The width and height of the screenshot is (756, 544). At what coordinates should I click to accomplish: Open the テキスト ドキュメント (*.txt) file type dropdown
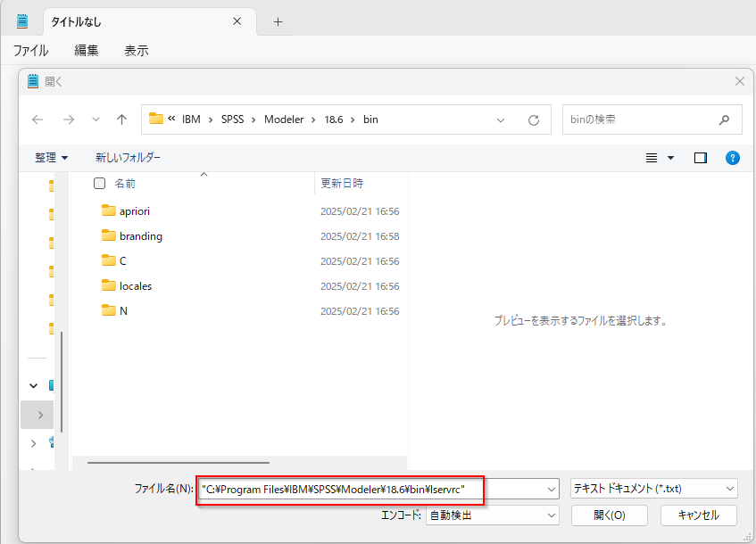click(653, 489)
